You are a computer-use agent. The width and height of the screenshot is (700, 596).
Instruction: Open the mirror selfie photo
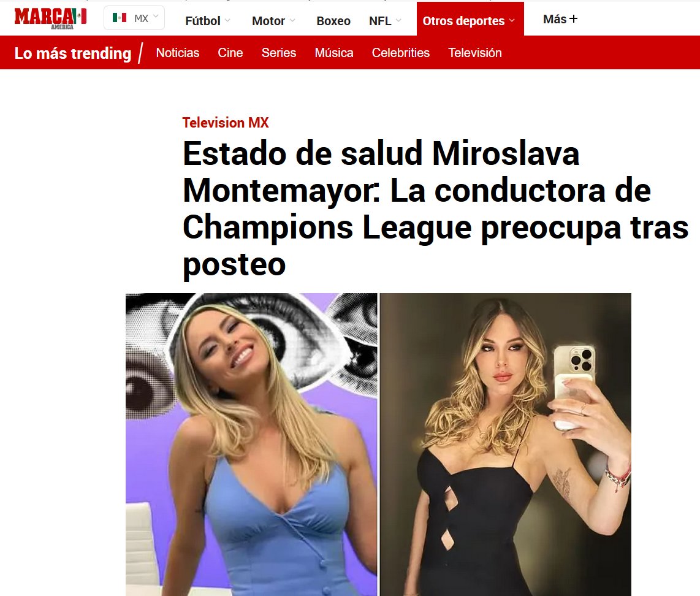coord(505,444)
